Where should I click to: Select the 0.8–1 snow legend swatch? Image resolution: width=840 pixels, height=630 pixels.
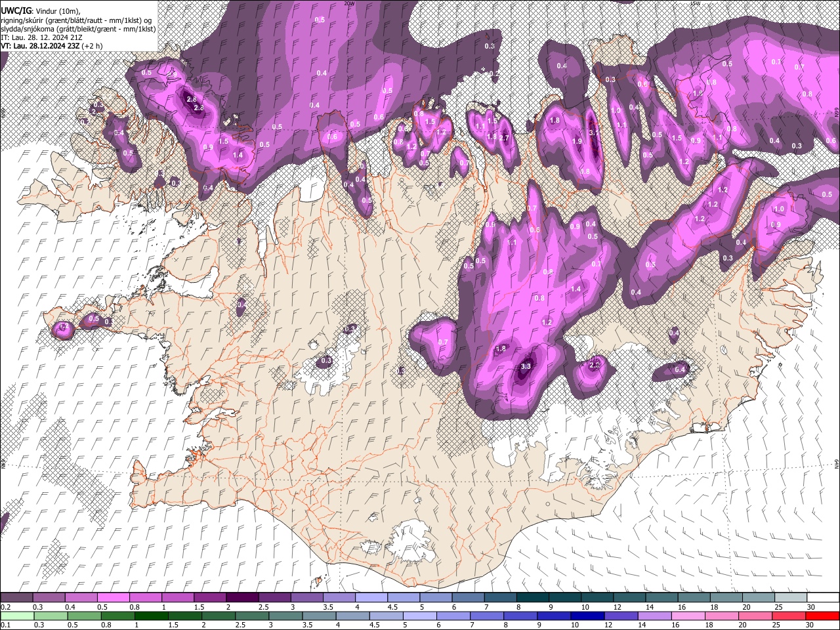(x=146, y=597)
